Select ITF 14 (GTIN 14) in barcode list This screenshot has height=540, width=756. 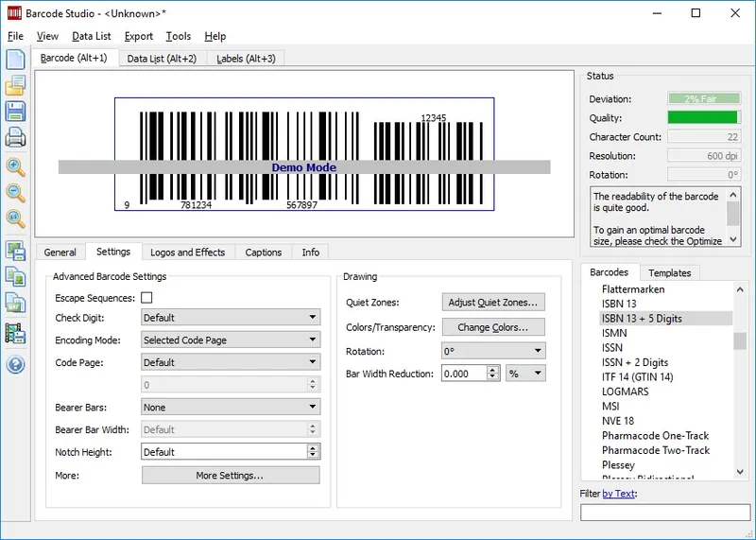tap(637, 377)
